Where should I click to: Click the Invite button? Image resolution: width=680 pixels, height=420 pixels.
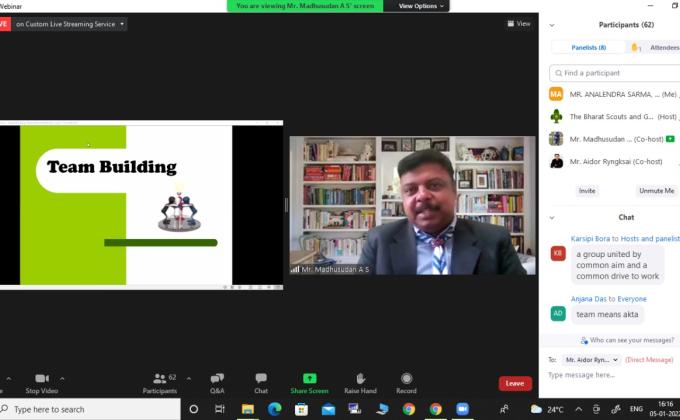click(x=587, y=190)
